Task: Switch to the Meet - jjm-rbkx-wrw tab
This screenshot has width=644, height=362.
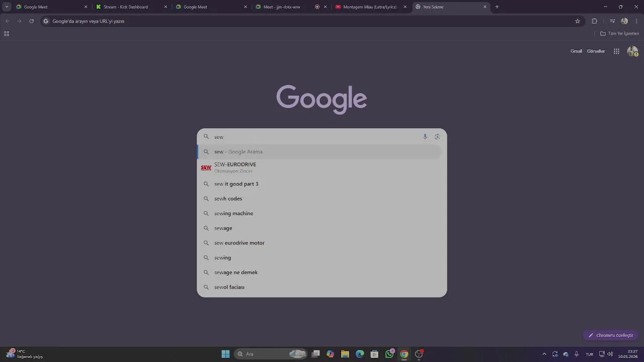Action: click(291, 7)
